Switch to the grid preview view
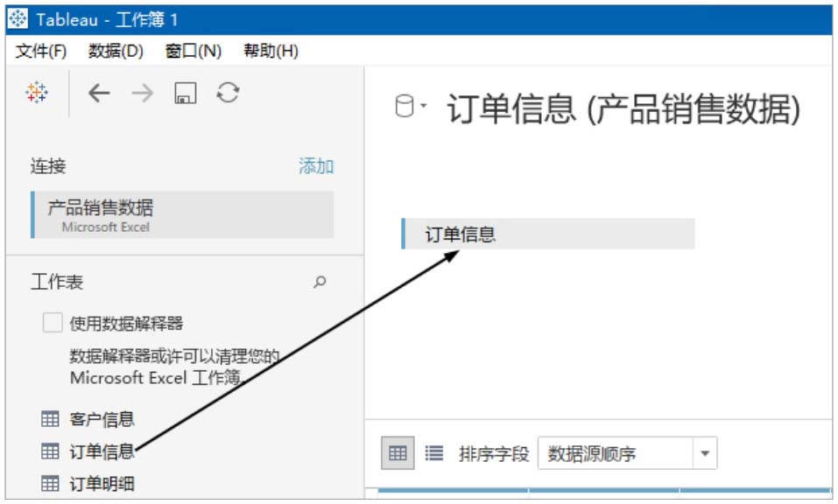The image size is (838, 504). point(398,453)
